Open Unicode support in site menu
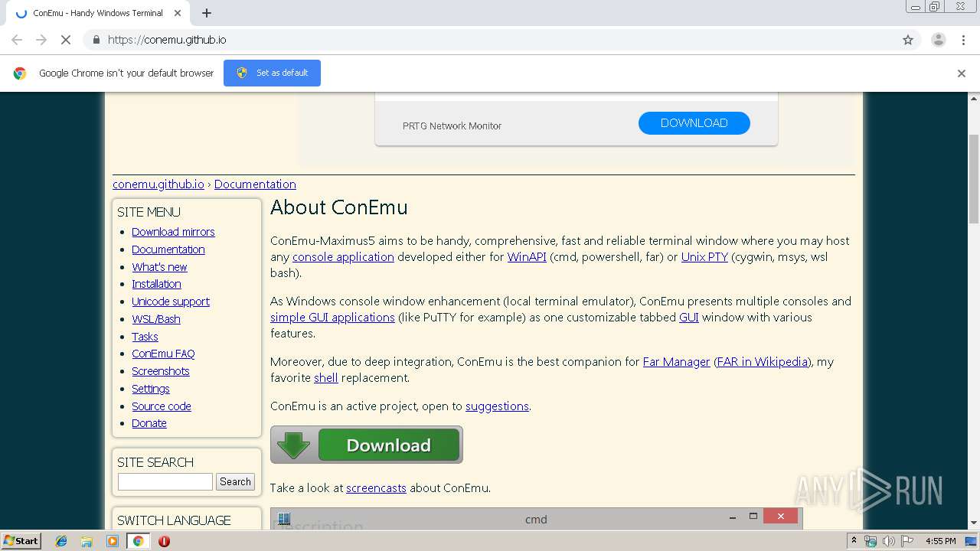Image resolution: width=980 pixels, height=551 pixels. pyautogui.click(x=171, y=302)
